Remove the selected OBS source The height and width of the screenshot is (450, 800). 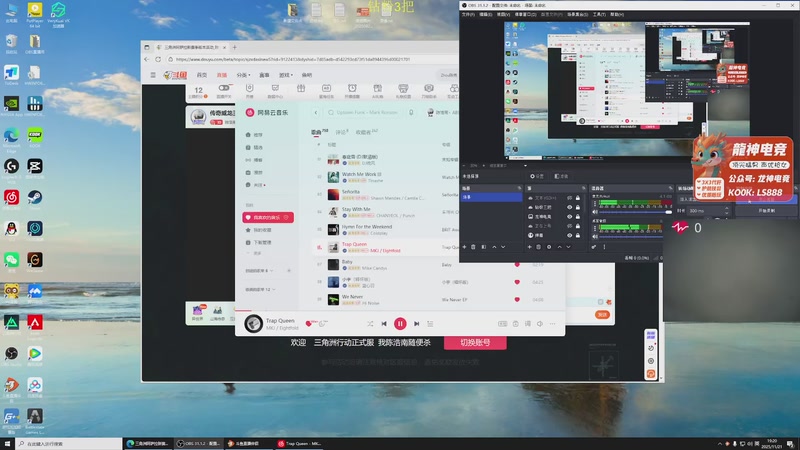(538, 247)
